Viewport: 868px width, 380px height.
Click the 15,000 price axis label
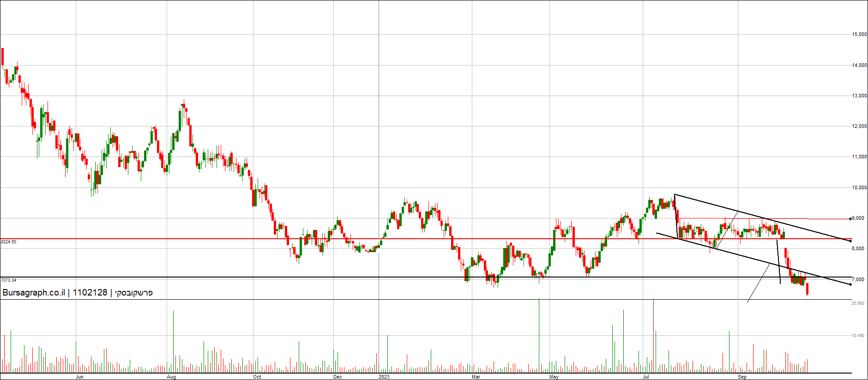(x=859, y=35)
